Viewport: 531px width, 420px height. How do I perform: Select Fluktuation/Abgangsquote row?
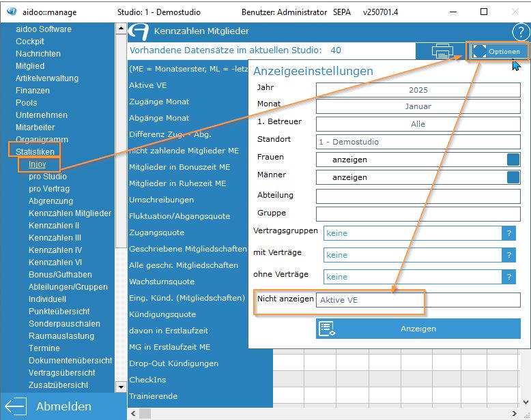[x=180, y=216]
